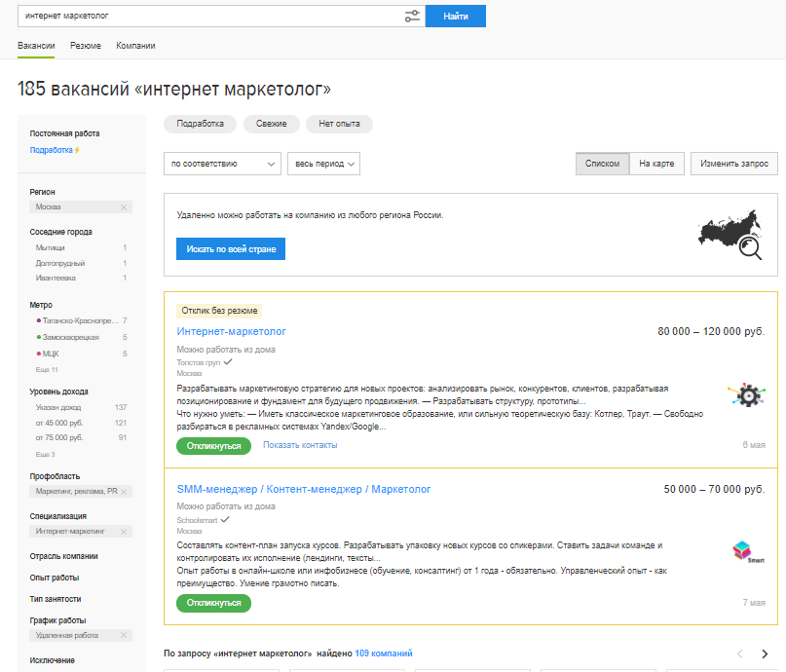The height and width of the screenshot is (672, 786).
Task: Focus the интернет маркетолог search field
Action: pyautogui.click(x=210, y=16)
